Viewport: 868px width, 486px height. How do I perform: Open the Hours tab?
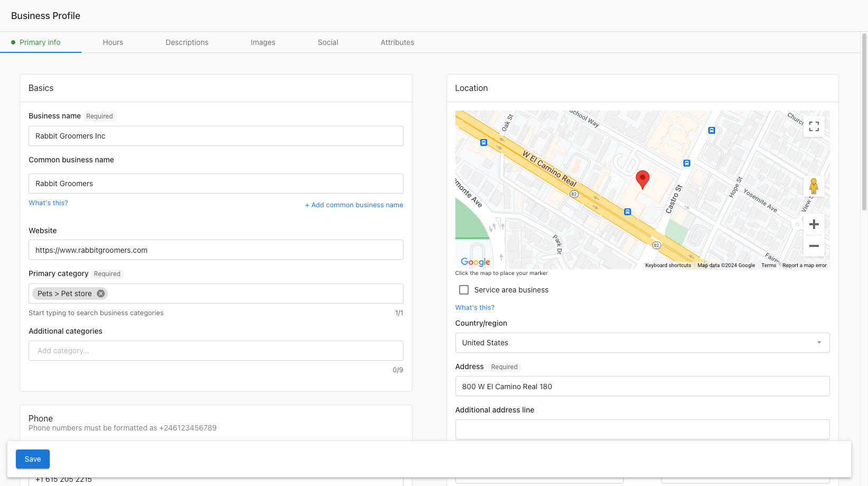tap(113, 42)
